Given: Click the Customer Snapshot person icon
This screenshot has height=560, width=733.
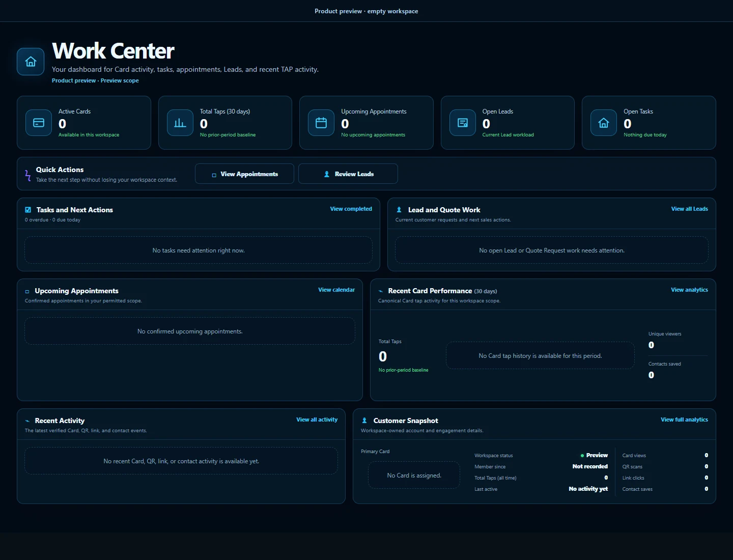Looking at the screenshot, I should point(364,421).
